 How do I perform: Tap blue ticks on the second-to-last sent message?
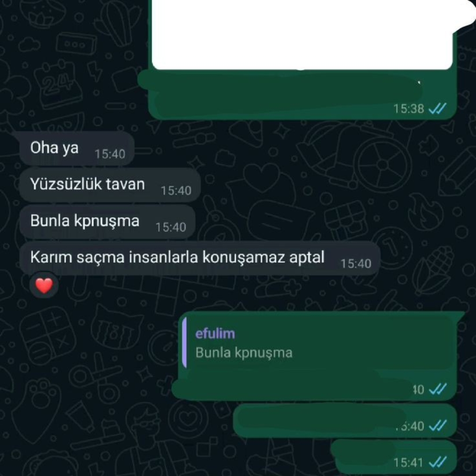point(438,425)
